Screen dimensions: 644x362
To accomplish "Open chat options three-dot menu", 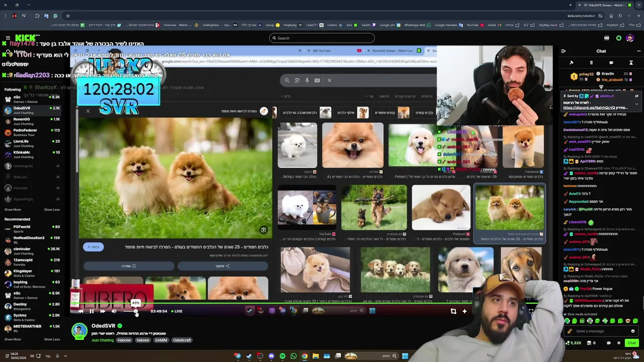I will (638, 51).
